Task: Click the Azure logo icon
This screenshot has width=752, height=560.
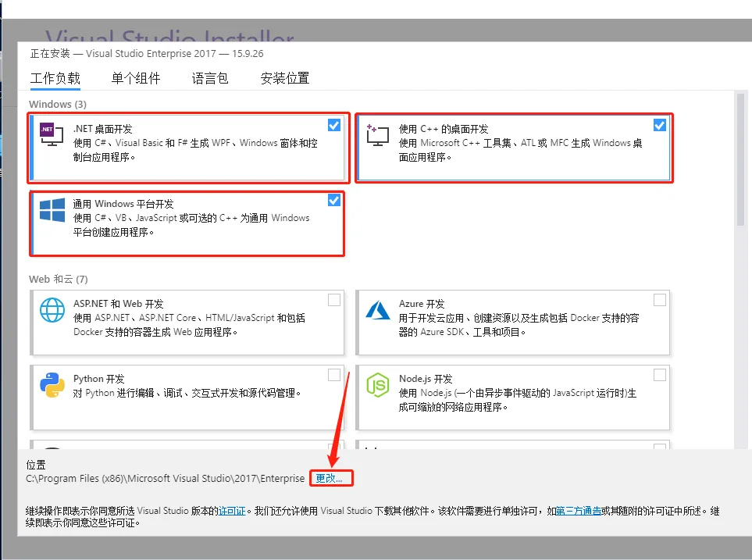Action: (x=378, y=310)
